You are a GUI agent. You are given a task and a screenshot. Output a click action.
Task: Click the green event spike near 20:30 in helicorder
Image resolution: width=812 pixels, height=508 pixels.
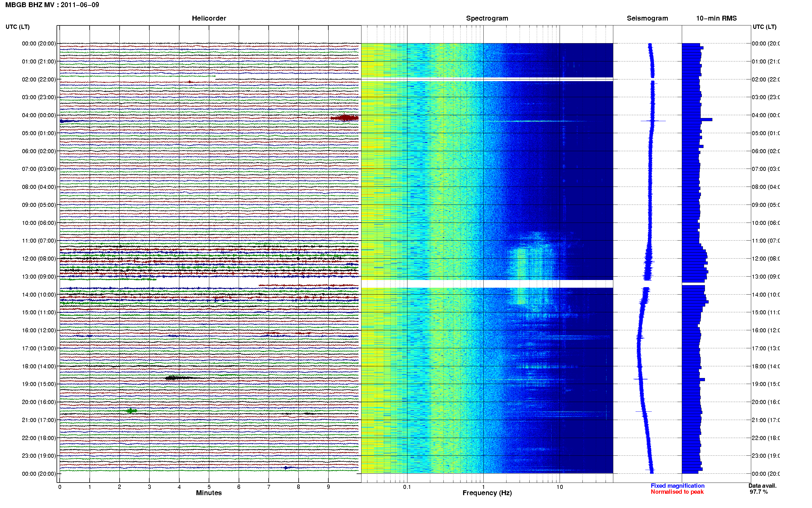click(x=131, y=411)
